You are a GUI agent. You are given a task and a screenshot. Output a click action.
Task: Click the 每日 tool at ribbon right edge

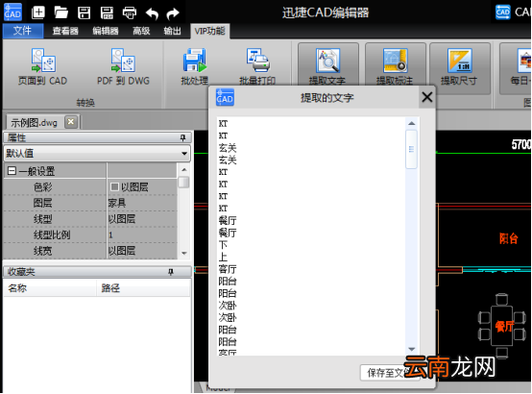516,67
